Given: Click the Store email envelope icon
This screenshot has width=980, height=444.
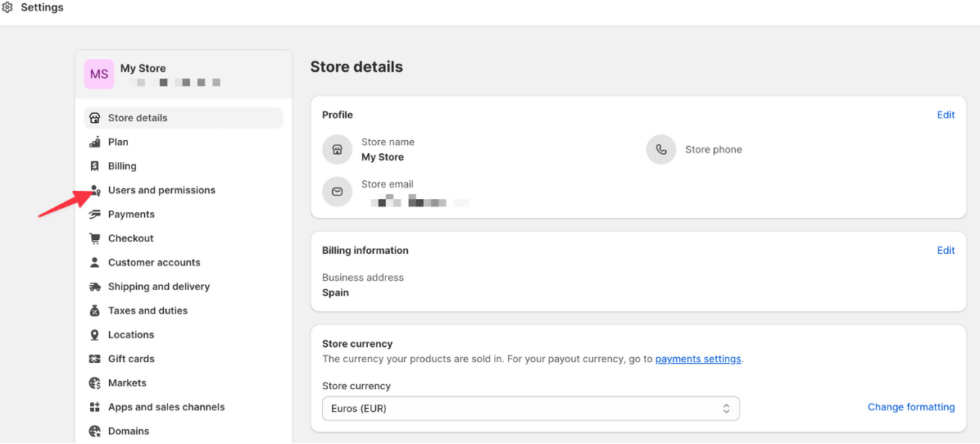Looking at the screenshot, I should (337, 192).
